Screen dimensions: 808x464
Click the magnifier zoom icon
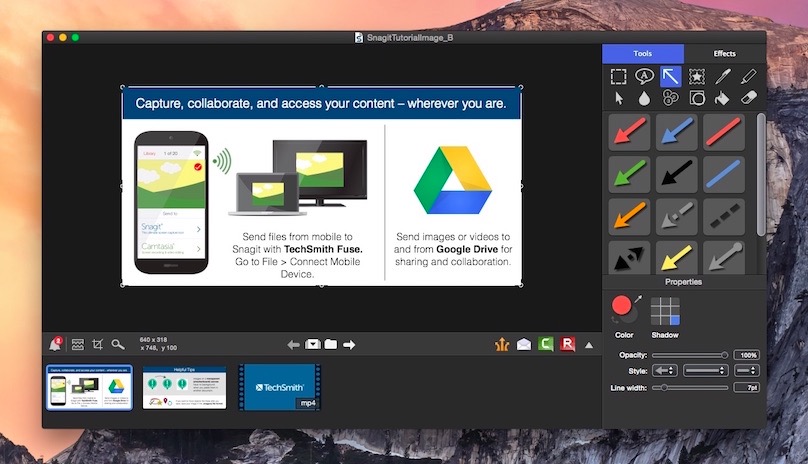pyautogui.click(x=118, y=344)
